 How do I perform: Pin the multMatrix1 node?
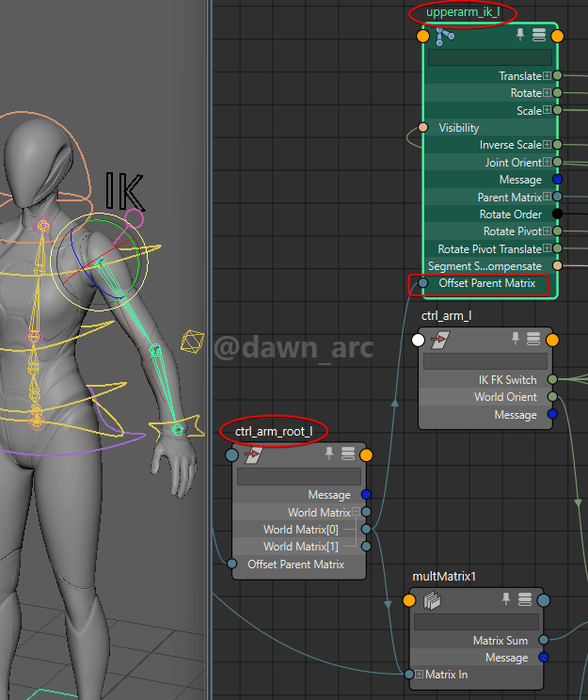click(506, 599)
